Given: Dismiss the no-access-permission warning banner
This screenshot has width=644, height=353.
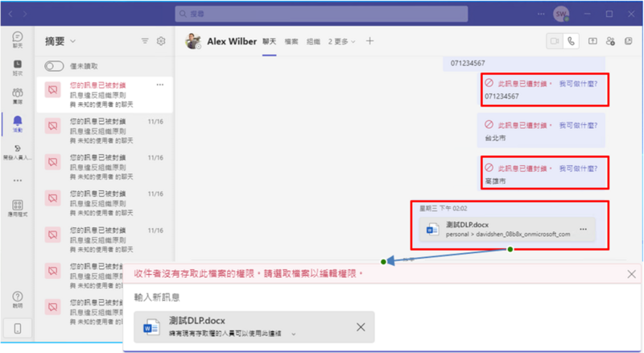Looking at the screenshot, I should point(631,274).
